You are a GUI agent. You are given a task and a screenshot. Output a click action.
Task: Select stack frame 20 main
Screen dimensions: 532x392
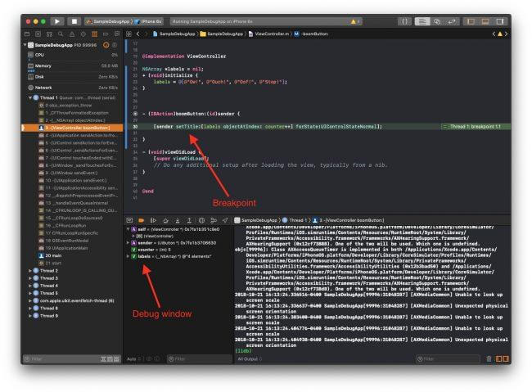[72, 255]
